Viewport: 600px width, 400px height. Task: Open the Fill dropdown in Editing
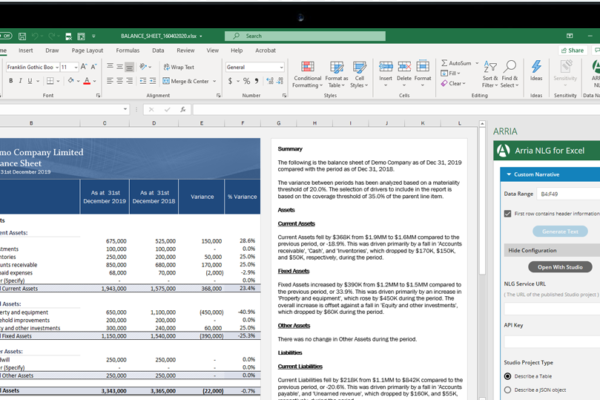tap(450, 73)
